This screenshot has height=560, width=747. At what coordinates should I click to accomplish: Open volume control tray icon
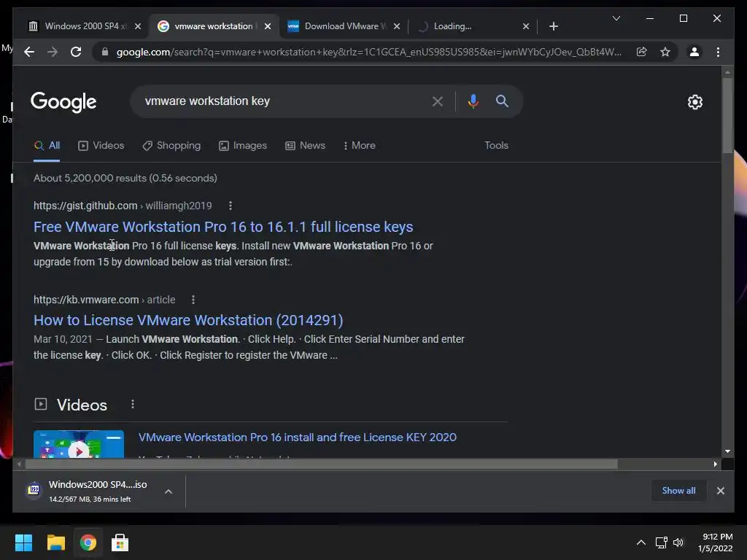point(678,542)
